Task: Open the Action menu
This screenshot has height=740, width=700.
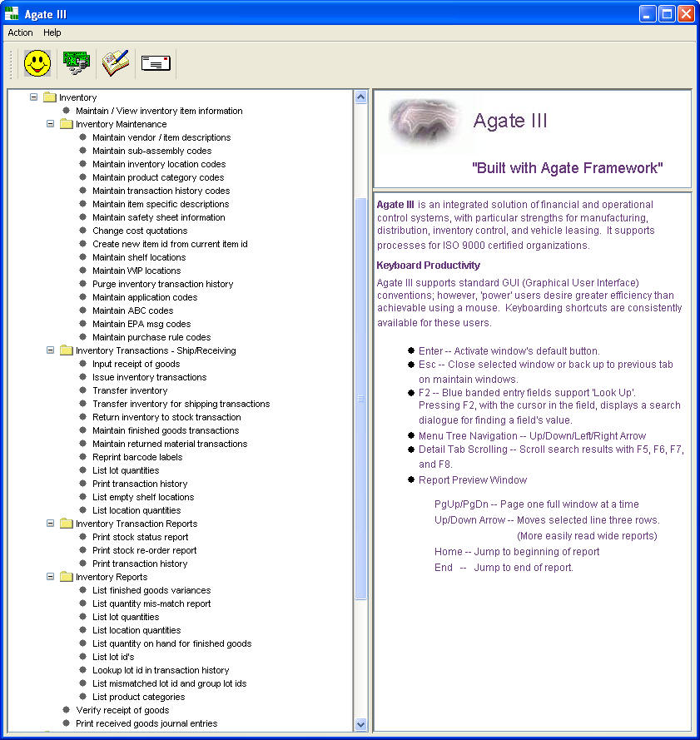Action: 20,32
